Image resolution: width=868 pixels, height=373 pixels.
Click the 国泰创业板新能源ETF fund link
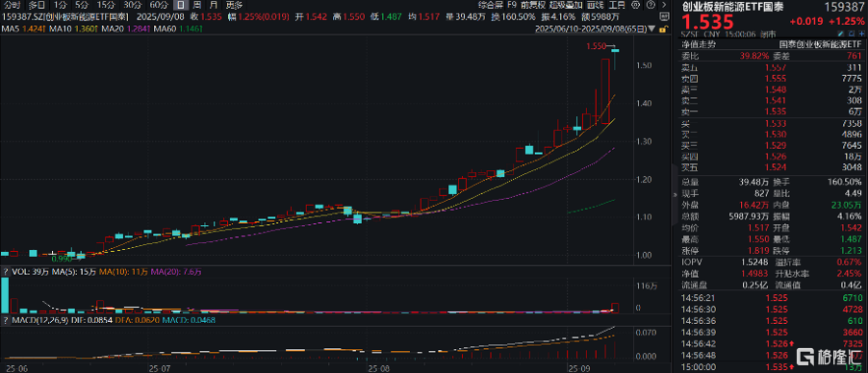point(820,44)
